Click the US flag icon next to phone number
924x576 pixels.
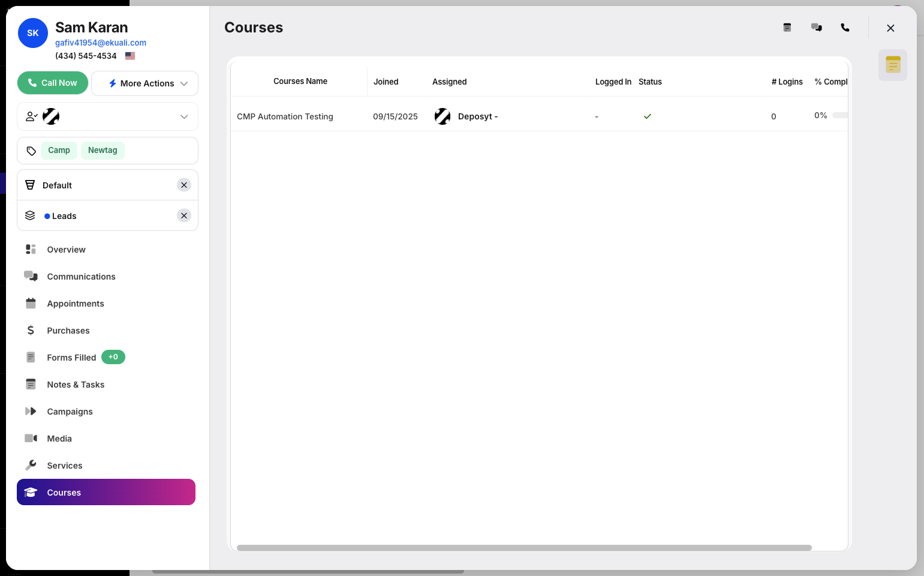point(130,56)
